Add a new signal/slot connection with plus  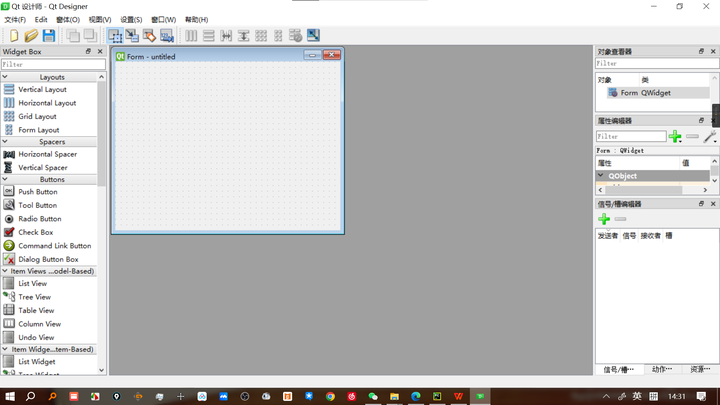pyautogui.click(x=604, y=219)
